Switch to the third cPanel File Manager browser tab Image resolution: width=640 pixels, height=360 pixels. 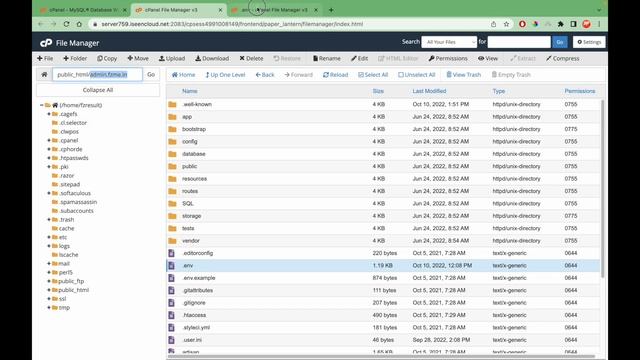(x=274, y=10)
